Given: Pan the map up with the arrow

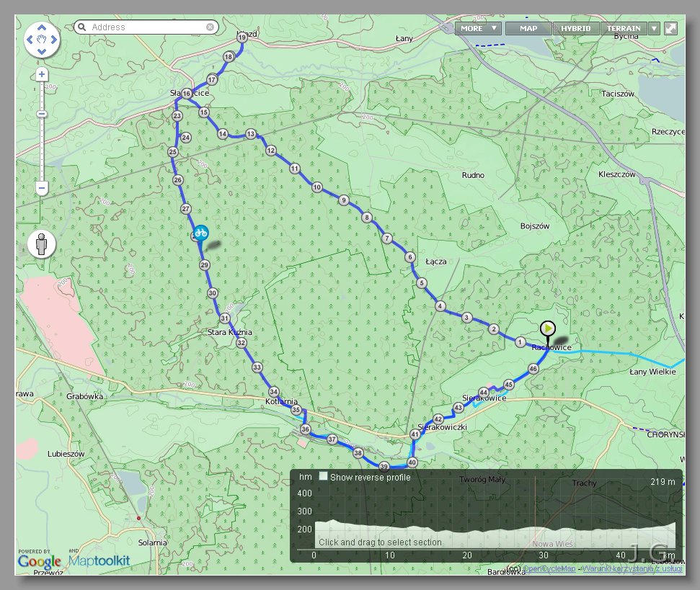Looking at the screenshot, I should 42,27.
